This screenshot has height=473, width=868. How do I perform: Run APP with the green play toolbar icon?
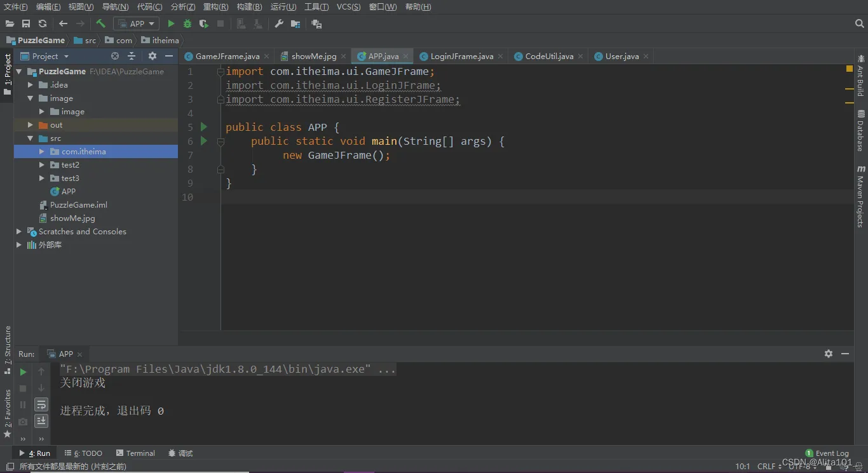[x=171, y=23]
